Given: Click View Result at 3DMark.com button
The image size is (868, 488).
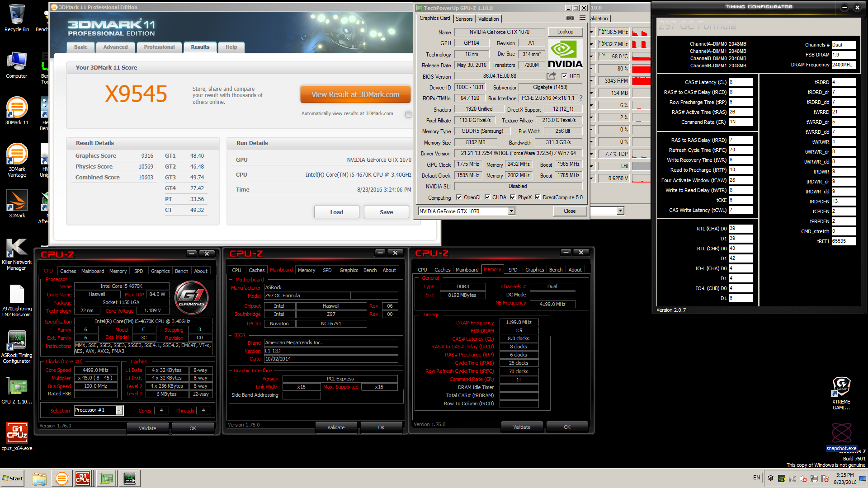Looking at the screenshot, I should pyautogui.click(x=355, y=95).
